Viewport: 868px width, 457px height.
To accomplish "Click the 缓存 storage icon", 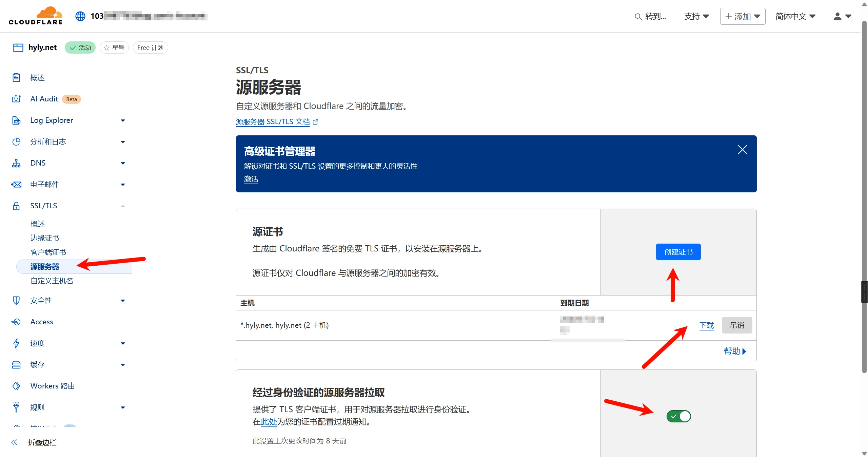I will pyautogui.click(x=16, y=364).
